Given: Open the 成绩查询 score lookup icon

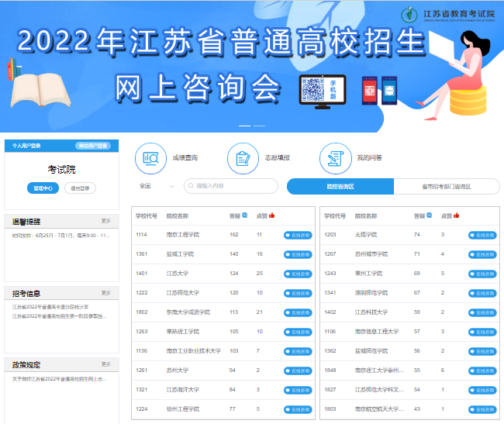Looking at the screenshot, I should tap(150, 158).
